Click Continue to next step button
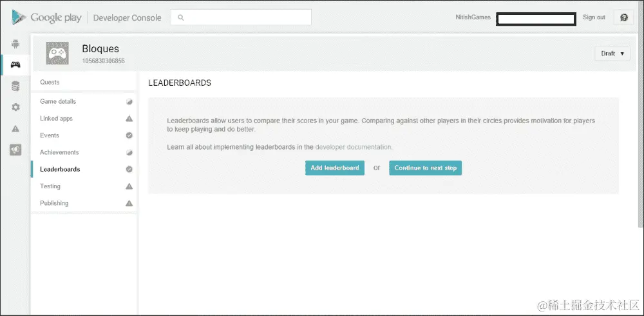644x316 pixels. click(x=426, y=168)
